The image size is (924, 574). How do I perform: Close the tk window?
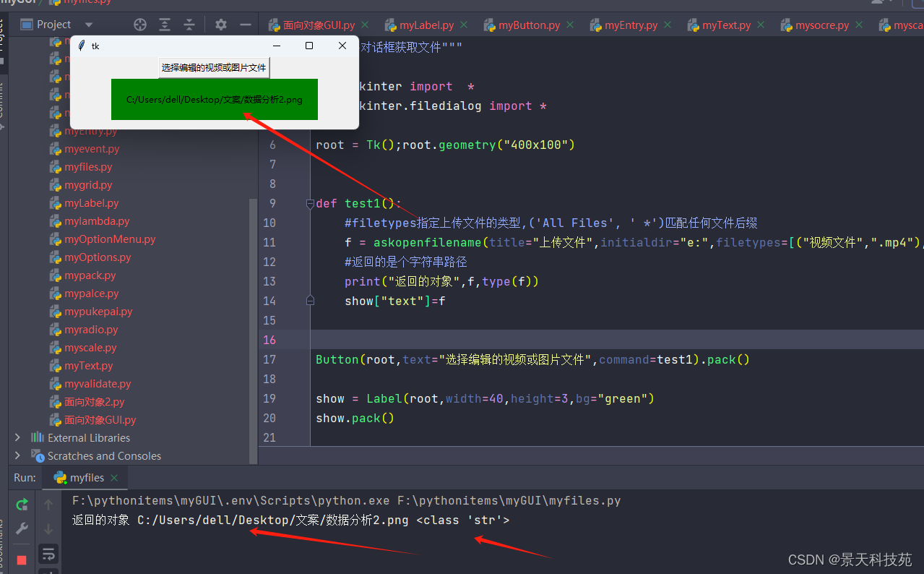(x=342, y=46)
